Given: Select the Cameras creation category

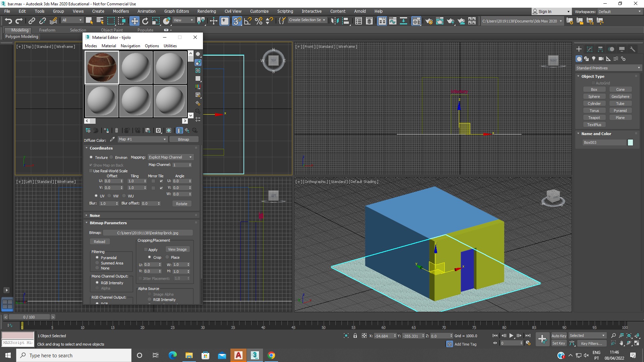Looking at the screenshot, I should (x=601, y=59).
